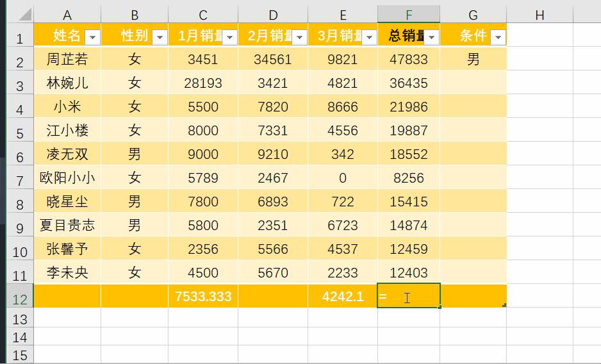Select the cell with value 47833

point(408,60)
